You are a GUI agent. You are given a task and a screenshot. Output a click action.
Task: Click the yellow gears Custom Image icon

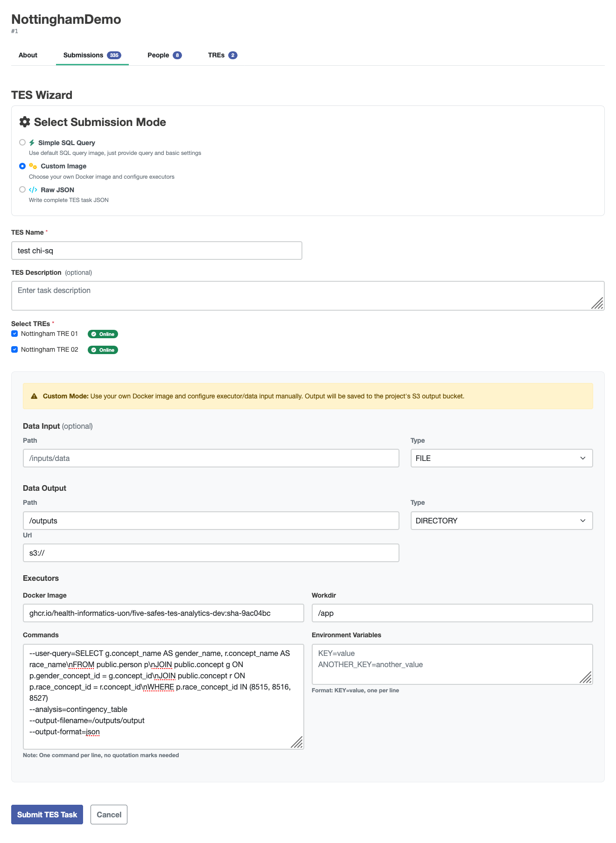click(33, 166)
